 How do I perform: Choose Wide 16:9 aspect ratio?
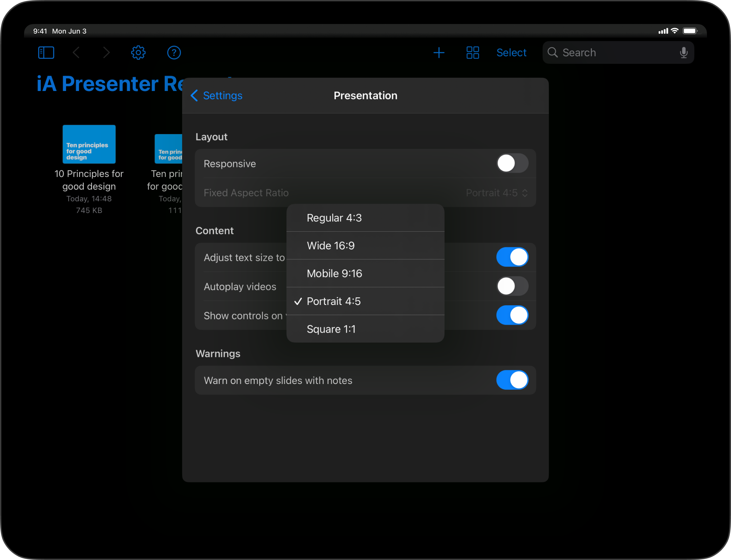coord(365,246)
